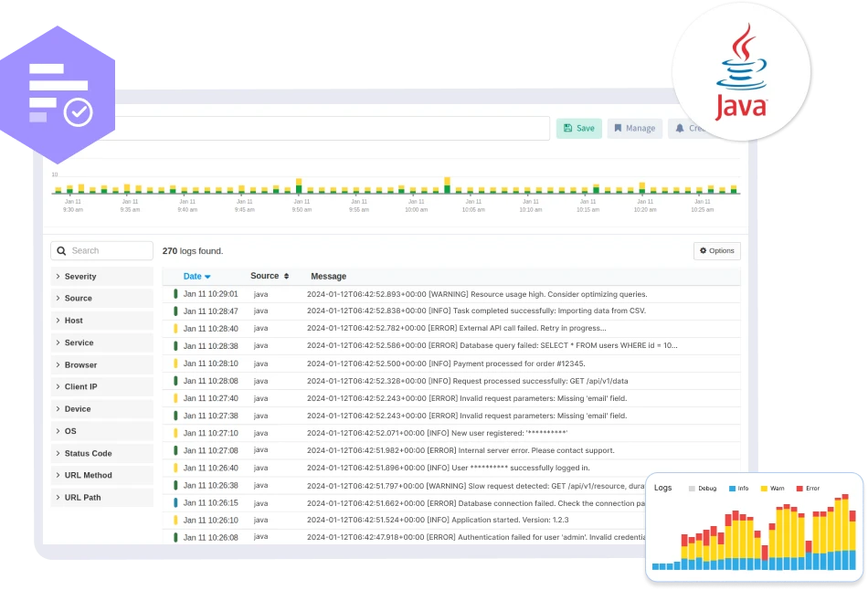Viewport: 868px width, 590px height.
Task: Click the magnifier icon in Search box
Action: click(61, 251)
